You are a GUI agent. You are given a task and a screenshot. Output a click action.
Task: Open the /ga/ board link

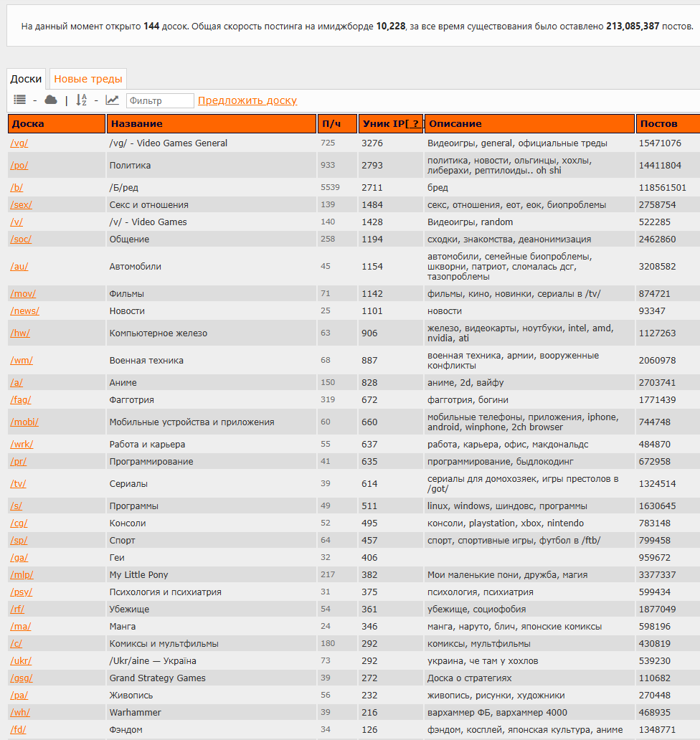pos(19,557)
